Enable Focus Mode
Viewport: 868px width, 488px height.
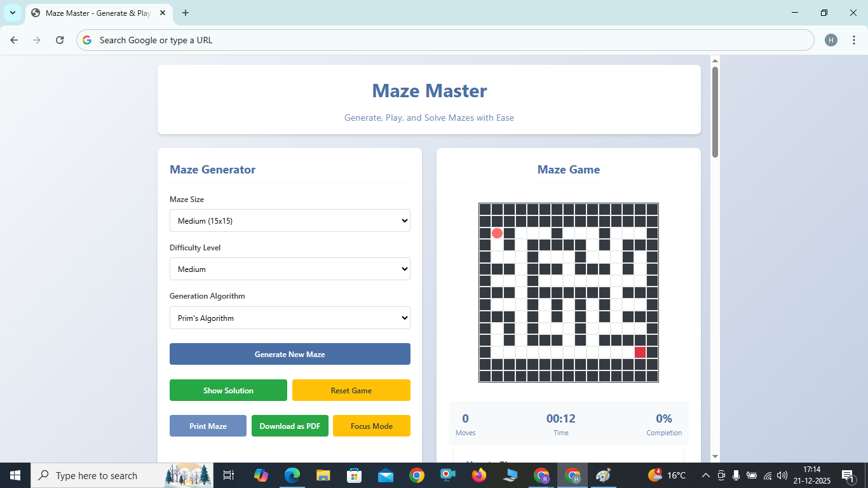[371, 426]
